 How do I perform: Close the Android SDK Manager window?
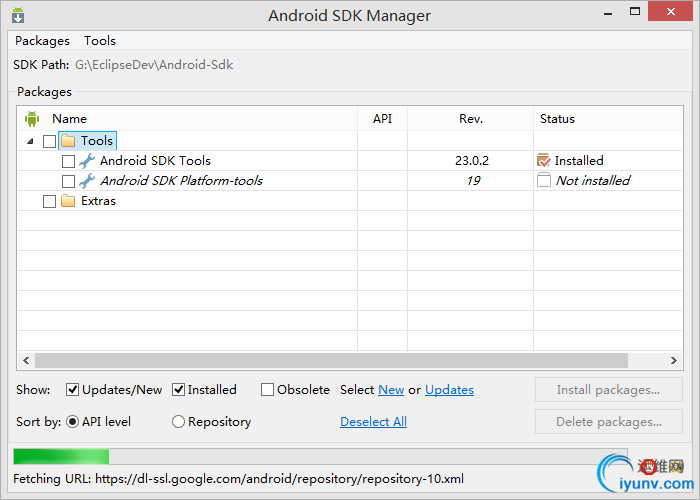671,12
